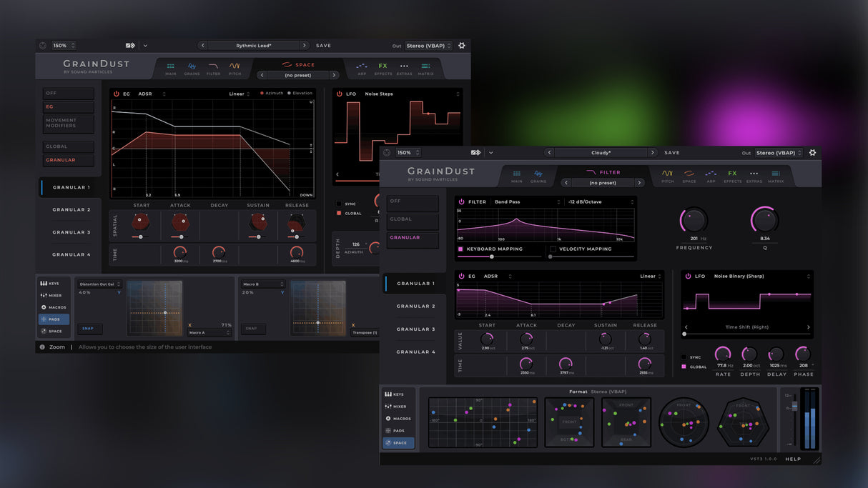The height and width of the screenshot is (488, 868).
Task: Click HELP in the Cloudy window
Action: 793,459
